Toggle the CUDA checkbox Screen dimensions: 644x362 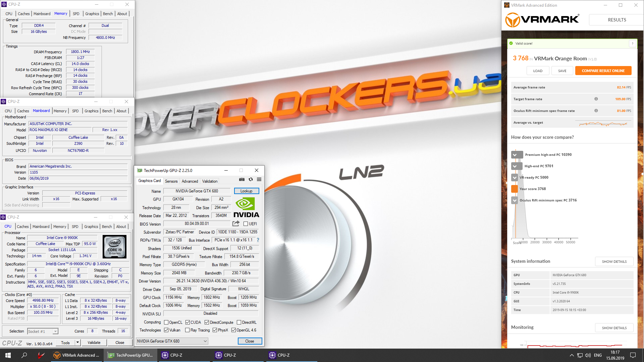tap(187, 322)
